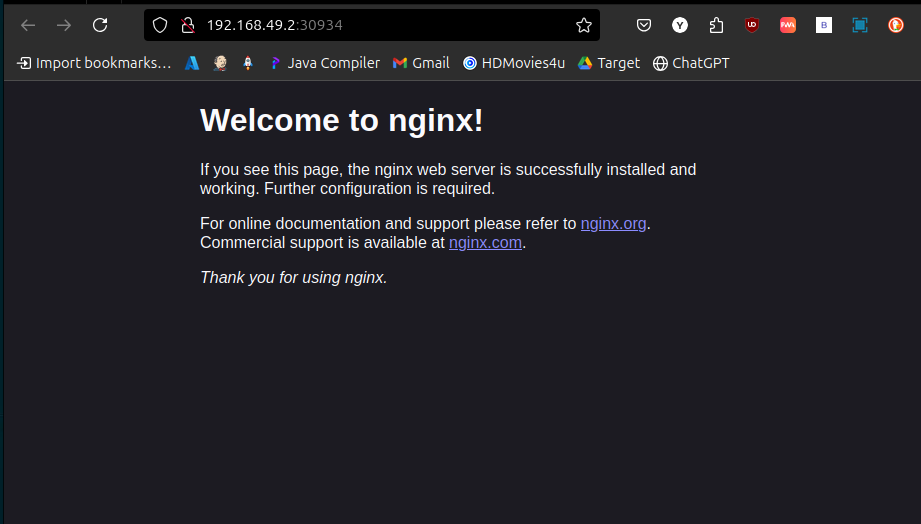Image resolution: width=921 pixels, height=524 pixels.
Task: Reload the current page
Action: 100,25
